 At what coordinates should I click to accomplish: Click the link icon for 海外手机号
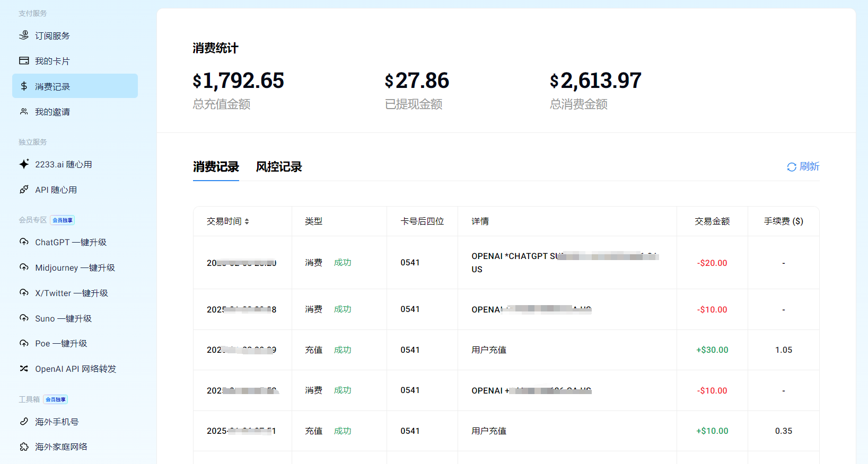click(24, 422)
